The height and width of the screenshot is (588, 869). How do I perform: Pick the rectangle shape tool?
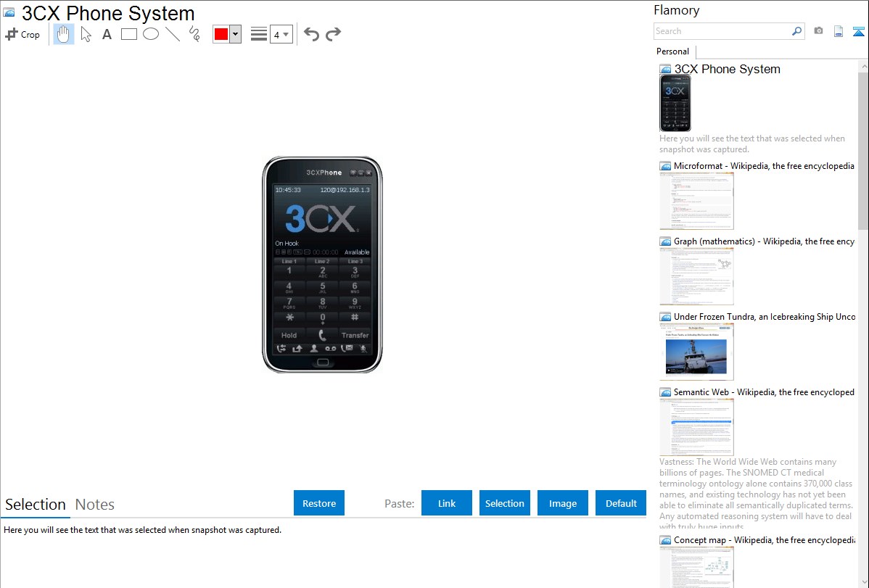128,34
